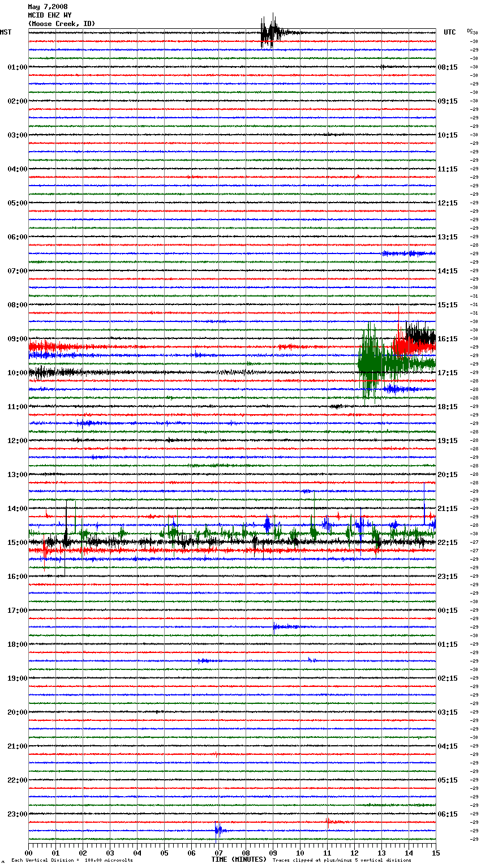The image size is (481, 868).
Task: Click the "03:00" MST time label
Action: point(17,135)
